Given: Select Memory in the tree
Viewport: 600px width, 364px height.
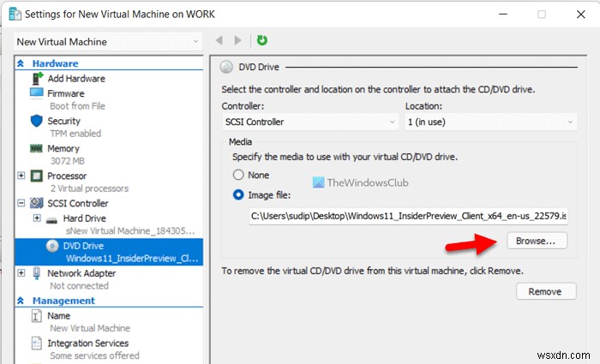Looking at the screenshot, I should pos(63,148).
